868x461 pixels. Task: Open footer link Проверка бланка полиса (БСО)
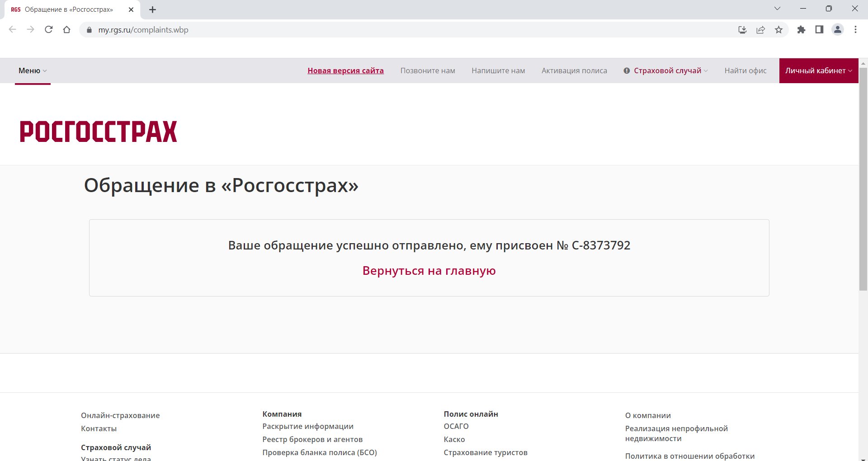320,452
